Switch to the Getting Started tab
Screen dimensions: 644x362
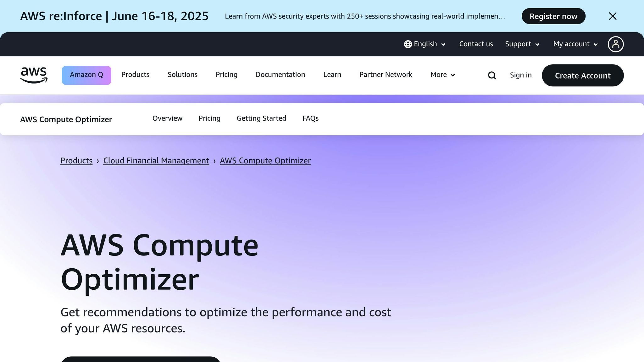click(x=261, y=118)
